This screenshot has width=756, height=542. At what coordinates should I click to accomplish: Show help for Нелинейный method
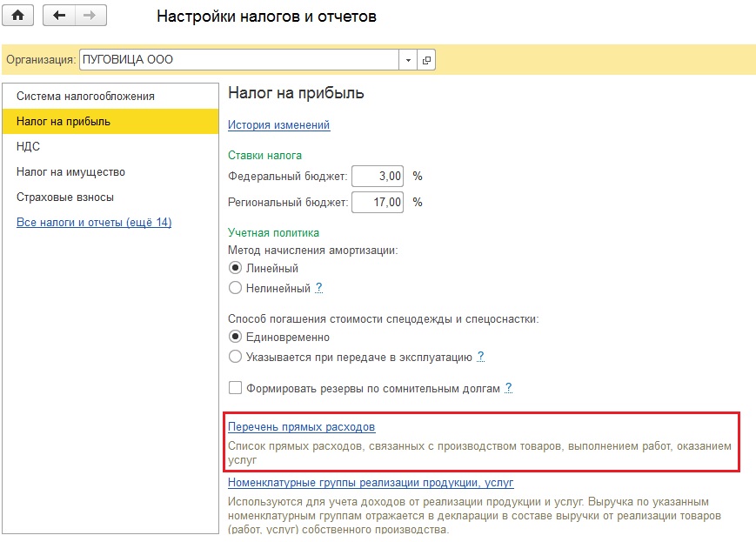(x=318, y=288)
